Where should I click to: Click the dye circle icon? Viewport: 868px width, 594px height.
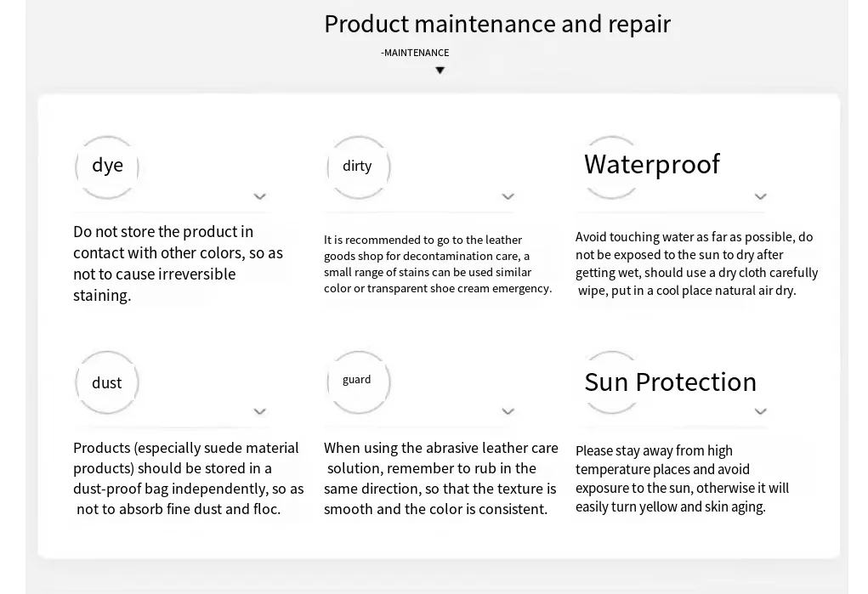107,167
